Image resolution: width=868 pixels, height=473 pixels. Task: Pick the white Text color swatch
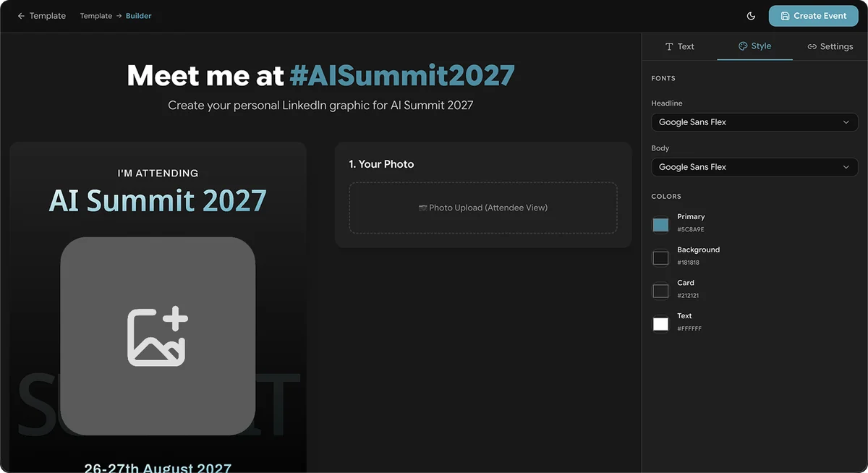point(660,324)
